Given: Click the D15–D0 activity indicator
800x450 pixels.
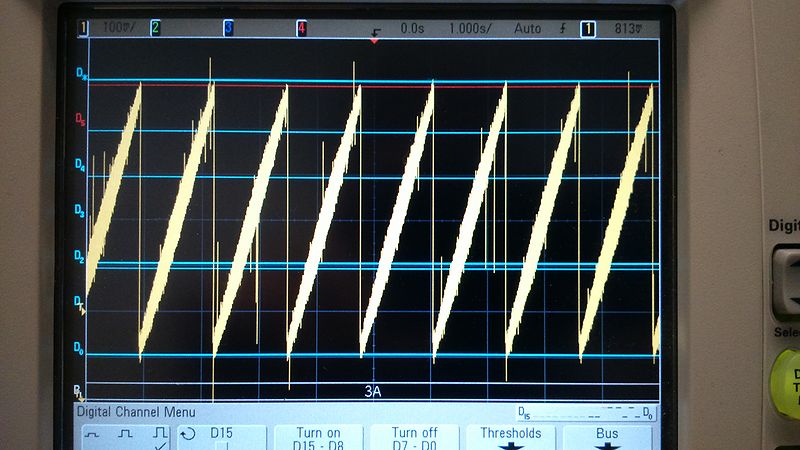Looking at the screenshot, I should (x=586, y=412).
